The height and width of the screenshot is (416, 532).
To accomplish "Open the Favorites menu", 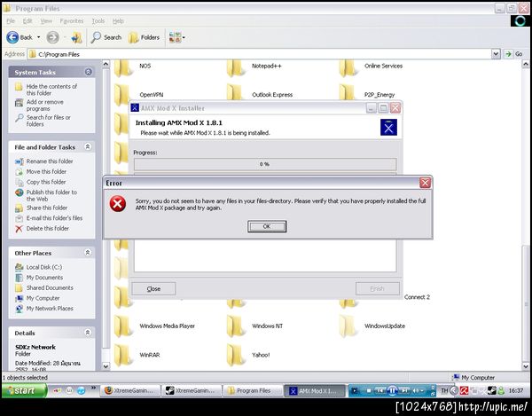I will pyautogui.click(x=72, y=21).
